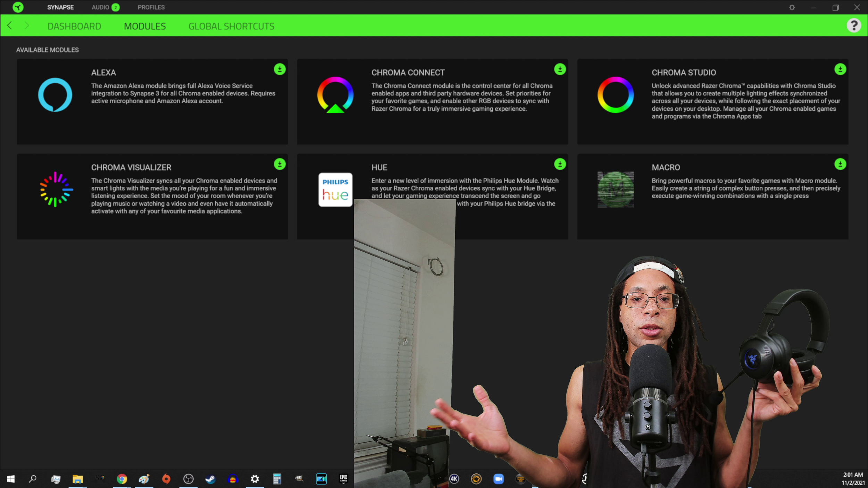Open the Profiles top tab

click(151, 7)
